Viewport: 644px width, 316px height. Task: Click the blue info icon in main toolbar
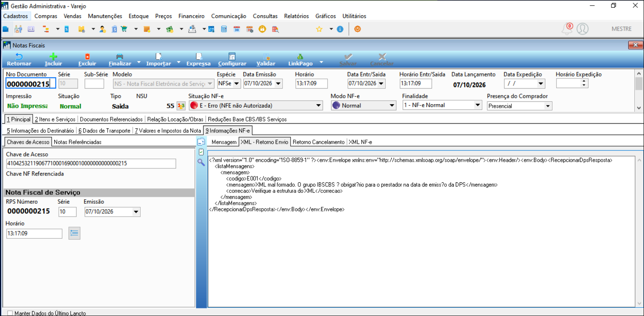tap(340, 29)
